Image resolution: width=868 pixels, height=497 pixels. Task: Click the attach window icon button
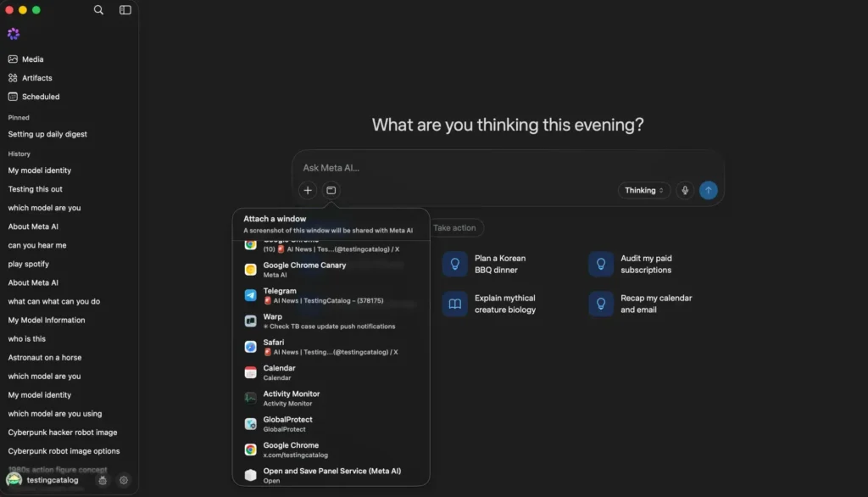coord(331,191)
